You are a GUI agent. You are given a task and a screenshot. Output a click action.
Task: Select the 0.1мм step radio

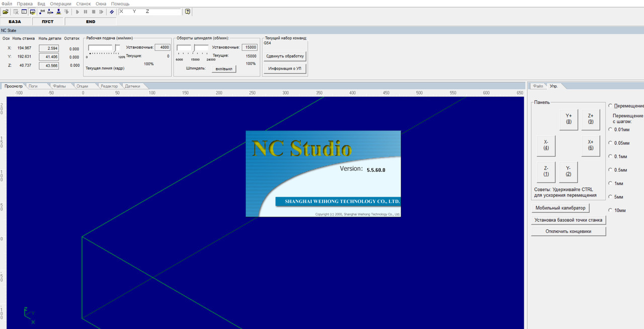pyautogui.click(x=611, y=156)
